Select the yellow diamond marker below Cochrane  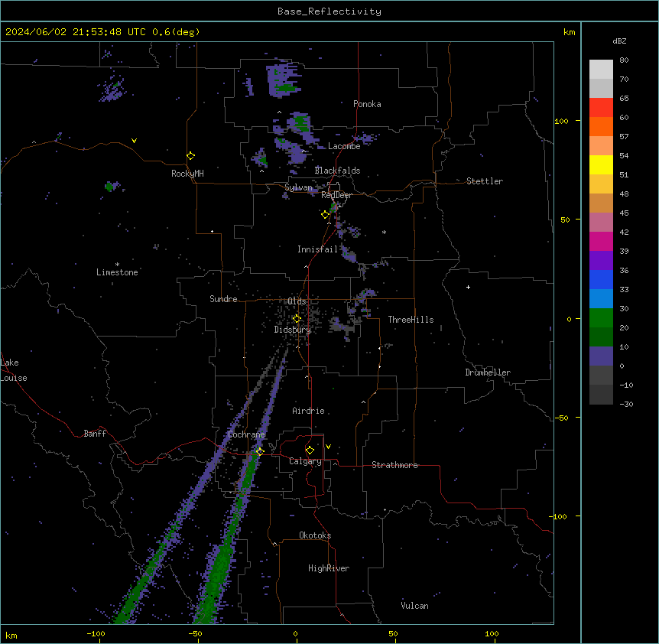(260, 451)
